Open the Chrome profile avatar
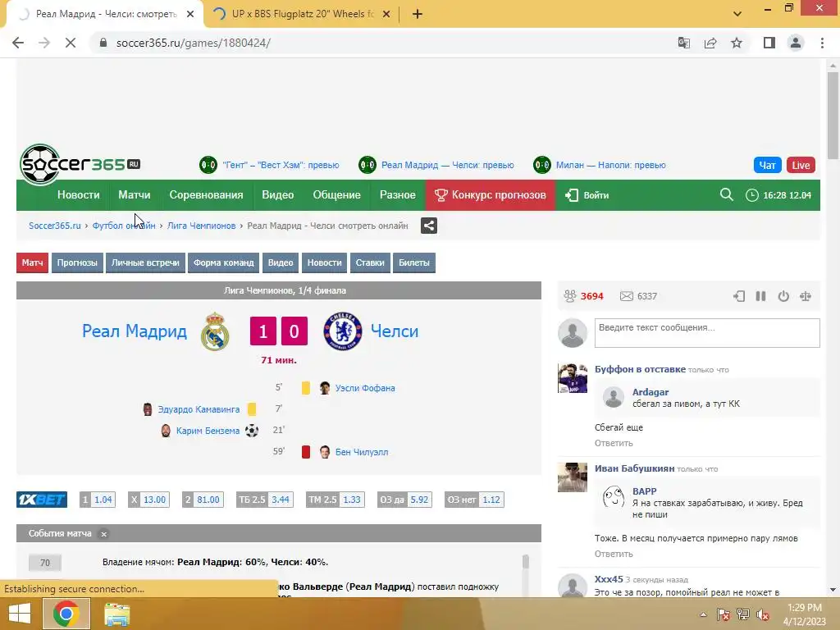 tap(796, 43)
